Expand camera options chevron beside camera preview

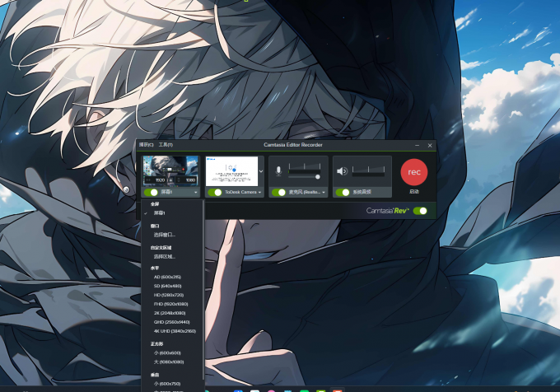[x=261, y=171]
